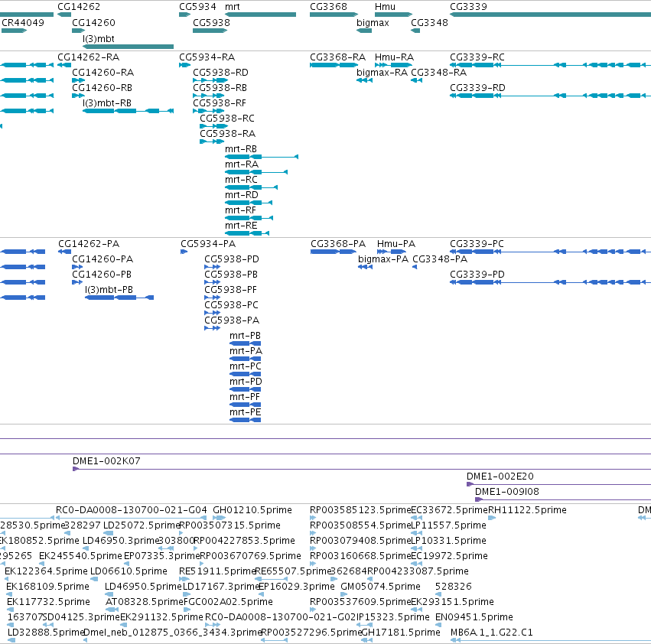
Task: Select EST EN09451.5prime
Action: click(438, 626)
